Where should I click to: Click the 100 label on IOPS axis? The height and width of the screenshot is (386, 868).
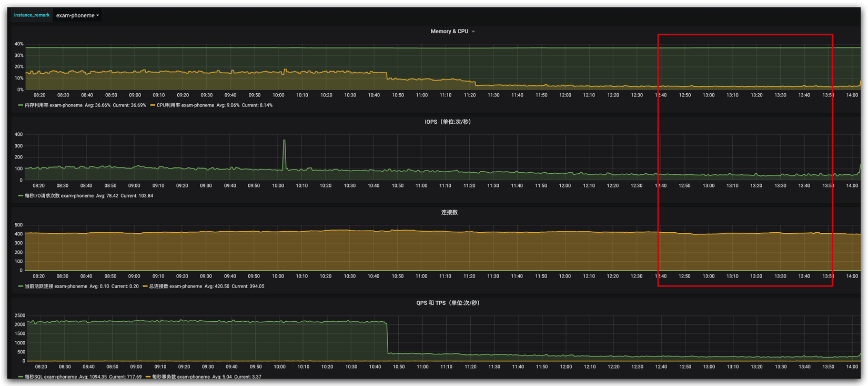pos(18,169)
